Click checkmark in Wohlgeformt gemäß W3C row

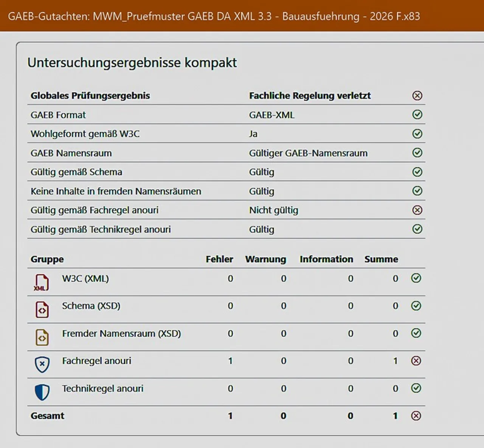(x=417, y=134)
